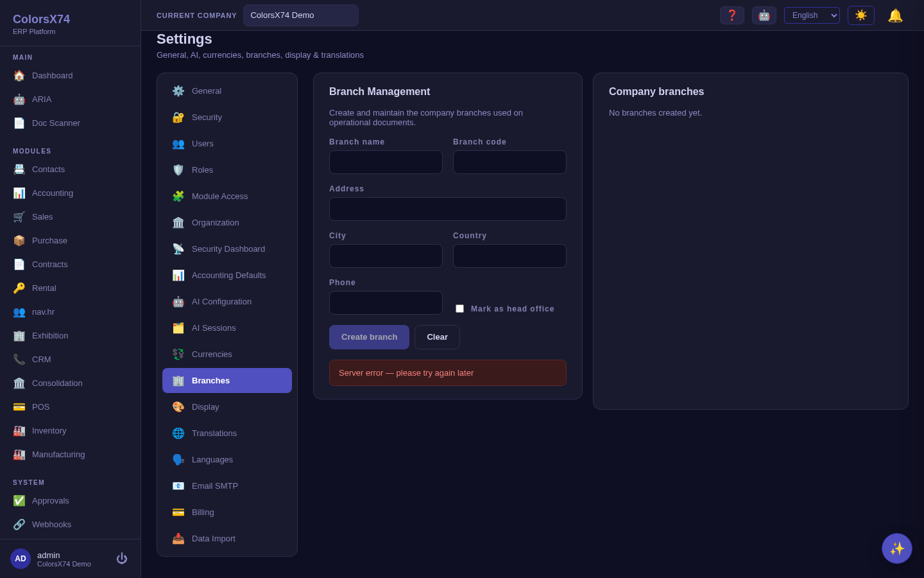The image size is (924, 578).
Task: Click the Languages speaking head icon
Action: click(x=178, y=460)
